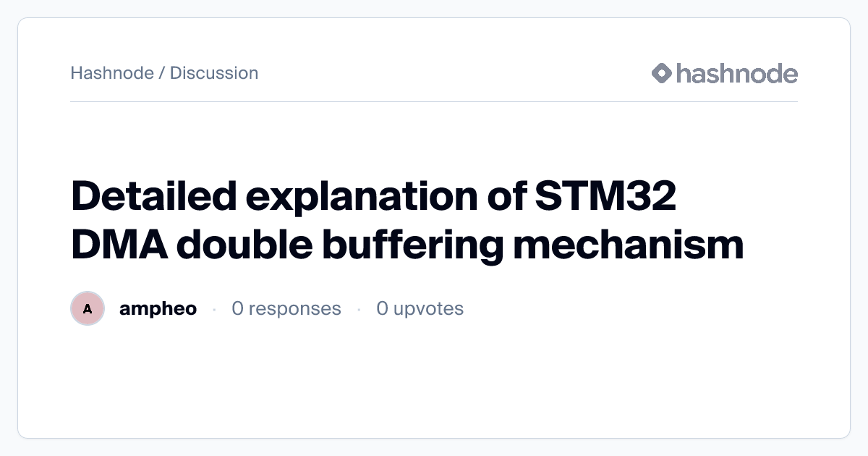Screen dimensions: 868x456
Task: Click the ampheo author name
Action: [158, 309]
